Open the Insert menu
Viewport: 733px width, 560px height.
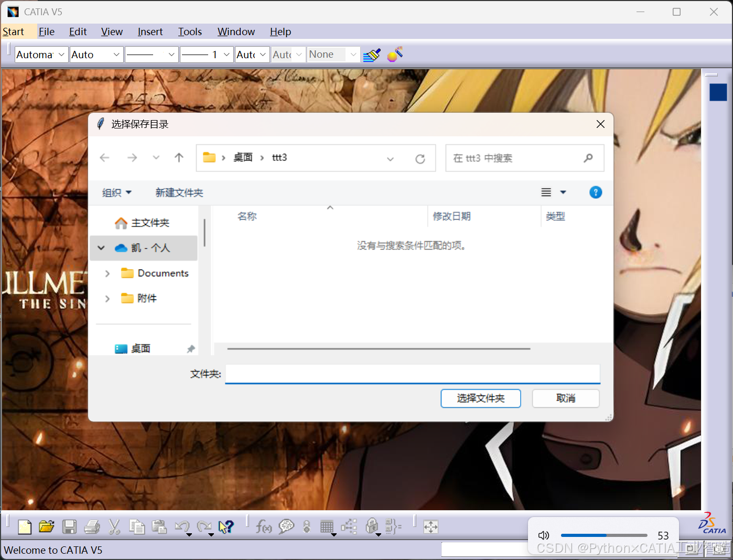150,32
